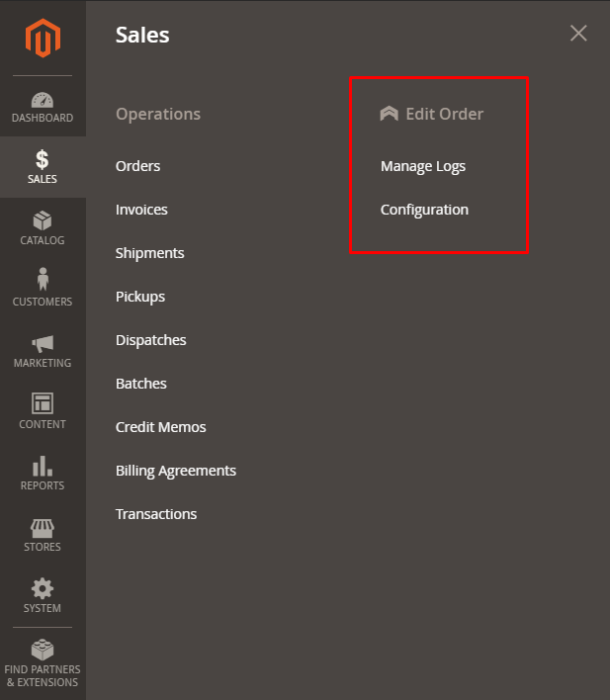Navigate to Billing Agreements
Screen dimensions: 610x700
click(x=176, y=471)
